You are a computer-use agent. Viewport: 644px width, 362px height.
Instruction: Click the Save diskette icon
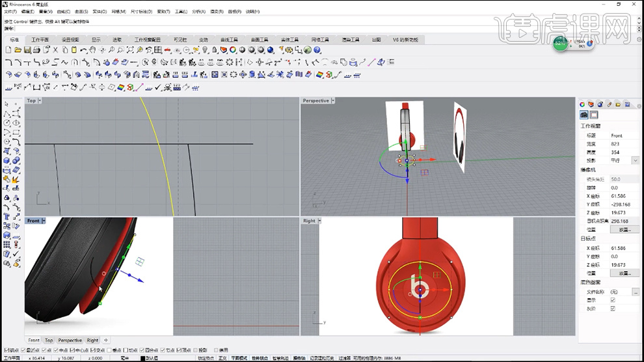coord(27,49)
